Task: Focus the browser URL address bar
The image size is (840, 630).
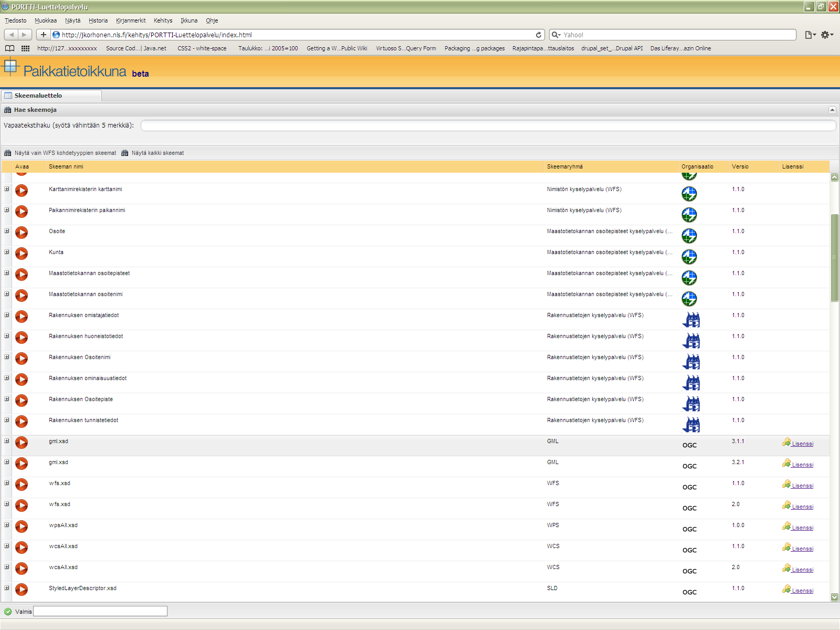Action: pos(298,35)
